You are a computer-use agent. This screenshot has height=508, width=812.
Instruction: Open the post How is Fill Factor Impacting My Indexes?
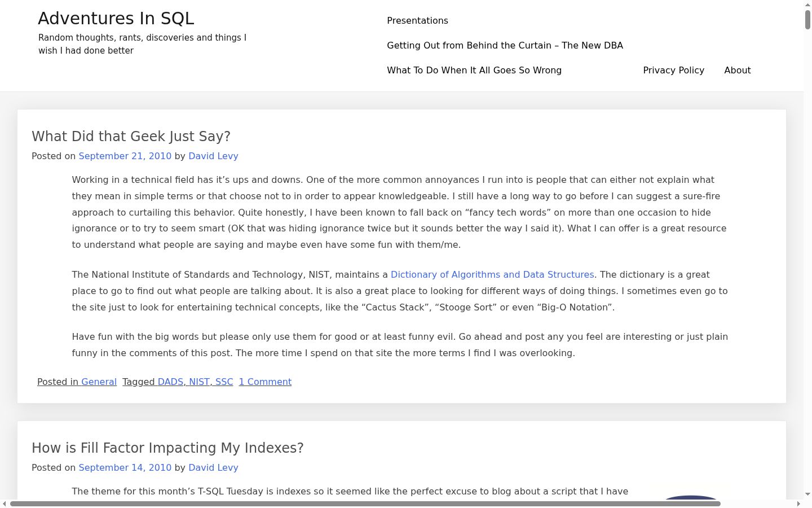pyautogui.click(x=167, y=448)
